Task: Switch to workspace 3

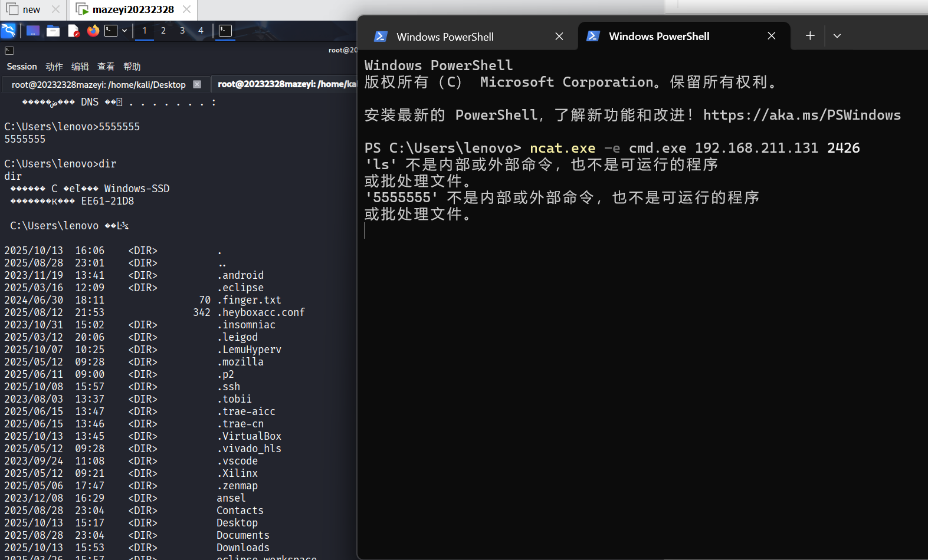Action: click(182, 31)
